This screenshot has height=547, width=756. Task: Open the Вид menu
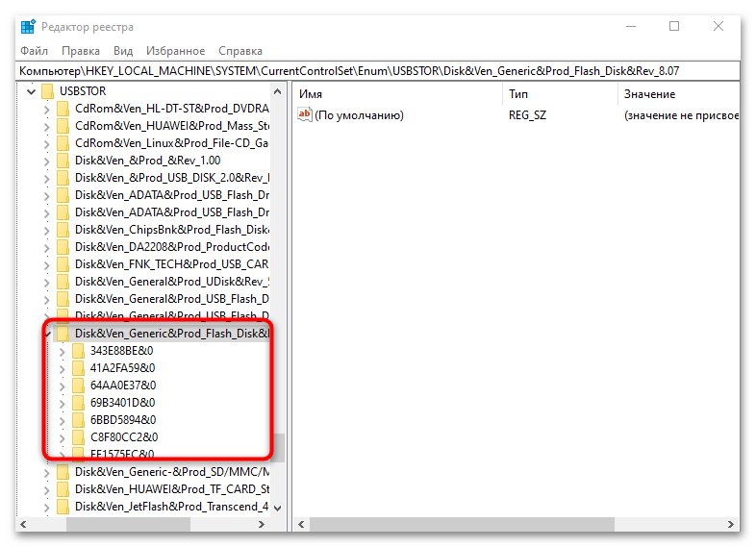click(x=123, y=51)
